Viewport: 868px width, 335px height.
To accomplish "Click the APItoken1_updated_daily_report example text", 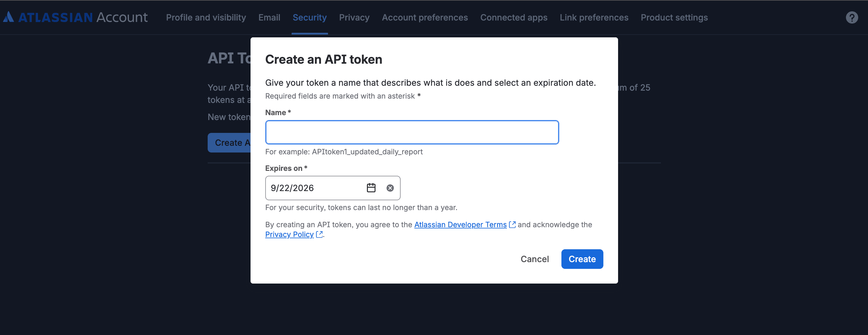I will point(367,152).
